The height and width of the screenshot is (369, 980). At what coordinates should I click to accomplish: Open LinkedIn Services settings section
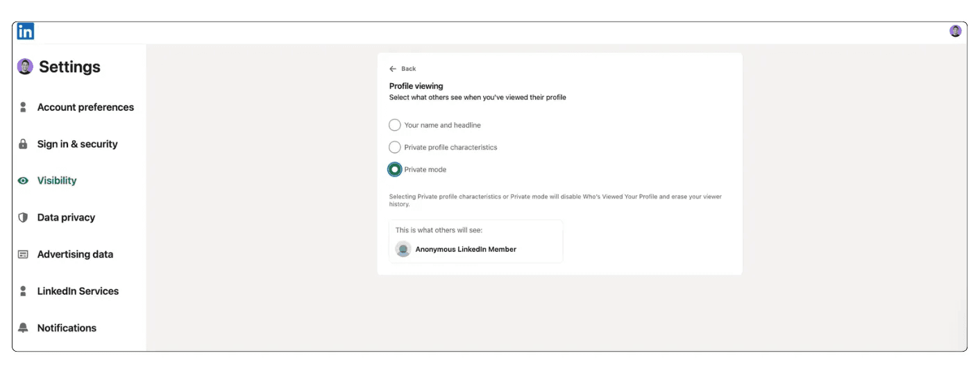point(78,291)
